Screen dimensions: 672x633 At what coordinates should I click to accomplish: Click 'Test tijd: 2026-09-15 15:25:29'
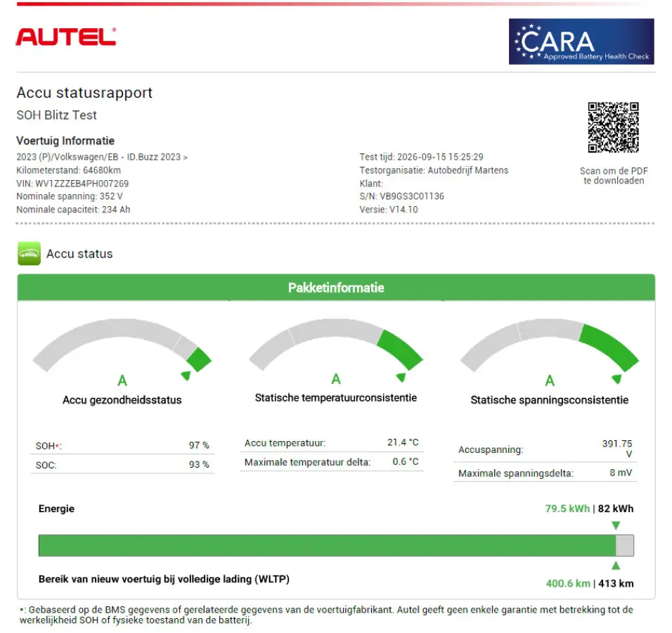pos(421,157)
